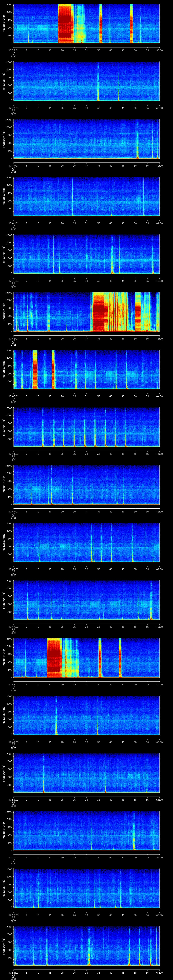Click the 44:00 end time label
Image resolution: width=173 pixels, height=980 pixels.
160,396
